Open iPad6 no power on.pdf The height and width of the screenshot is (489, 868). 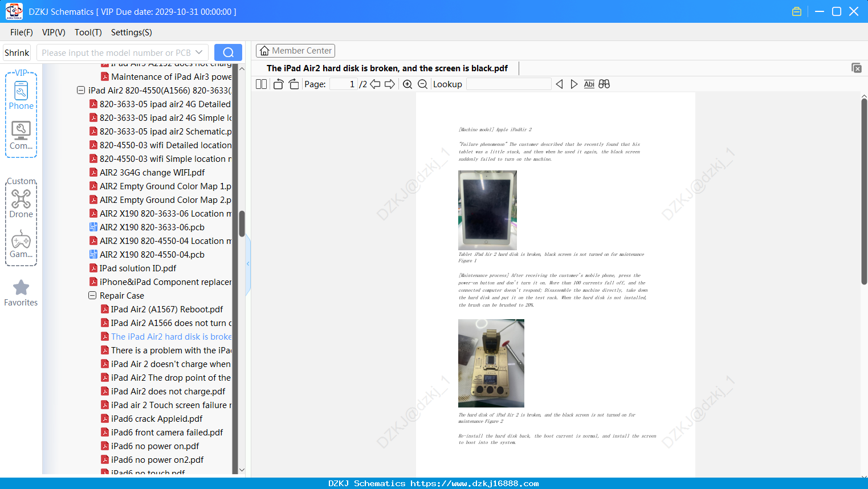[x=150, y=446]
